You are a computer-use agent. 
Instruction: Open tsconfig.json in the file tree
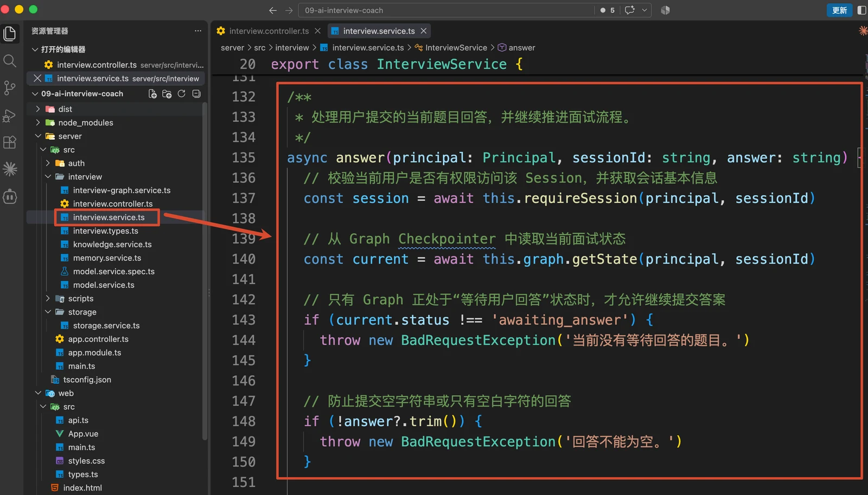87,380
